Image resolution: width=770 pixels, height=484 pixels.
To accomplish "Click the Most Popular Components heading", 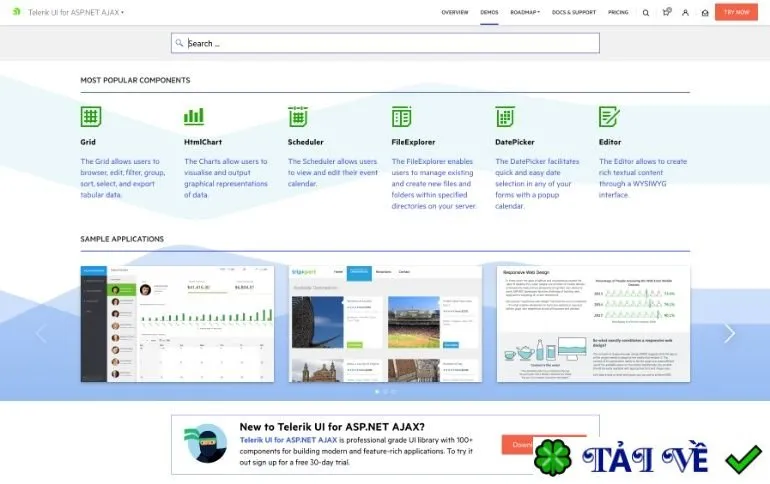I will pyautogui.click(x=135, y=80).
